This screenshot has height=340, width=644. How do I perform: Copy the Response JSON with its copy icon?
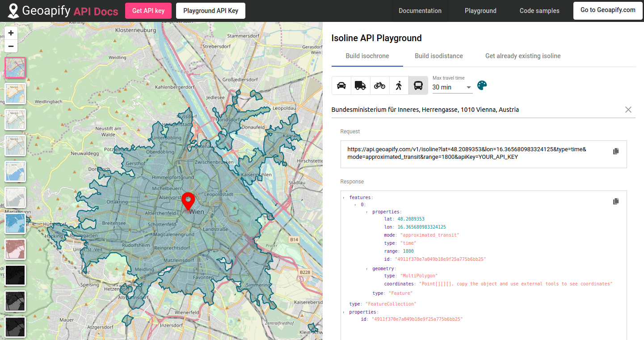(616, 201)
